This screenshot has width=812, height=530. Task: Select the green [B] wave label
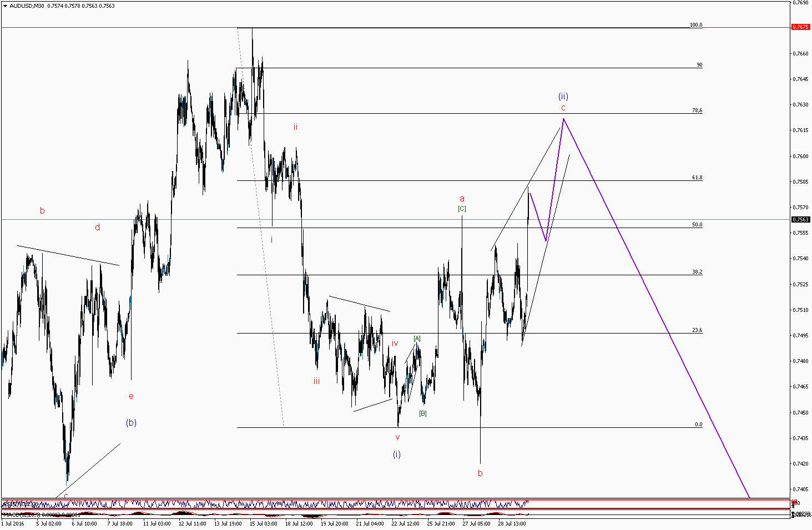[x=423, y=413]
